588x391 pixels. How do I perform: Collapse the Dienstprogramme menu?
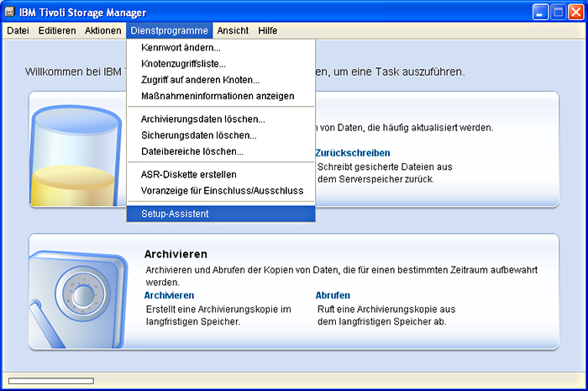(169, 30)
